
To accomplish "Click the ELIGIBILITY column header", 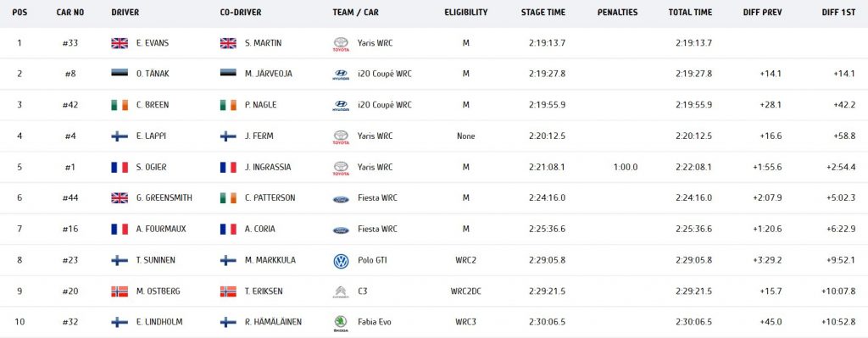I will (x=466, y=12).
